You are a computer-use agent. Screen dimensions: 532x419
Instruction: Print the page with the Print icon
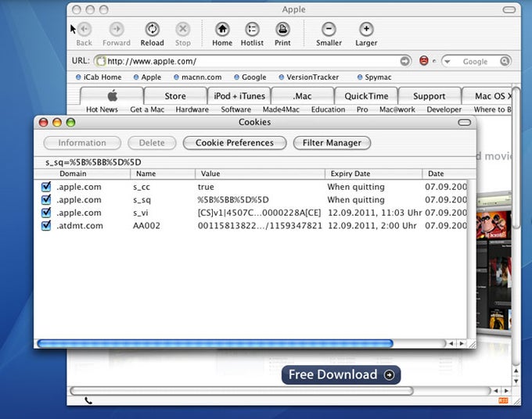(x=282, y=30)
